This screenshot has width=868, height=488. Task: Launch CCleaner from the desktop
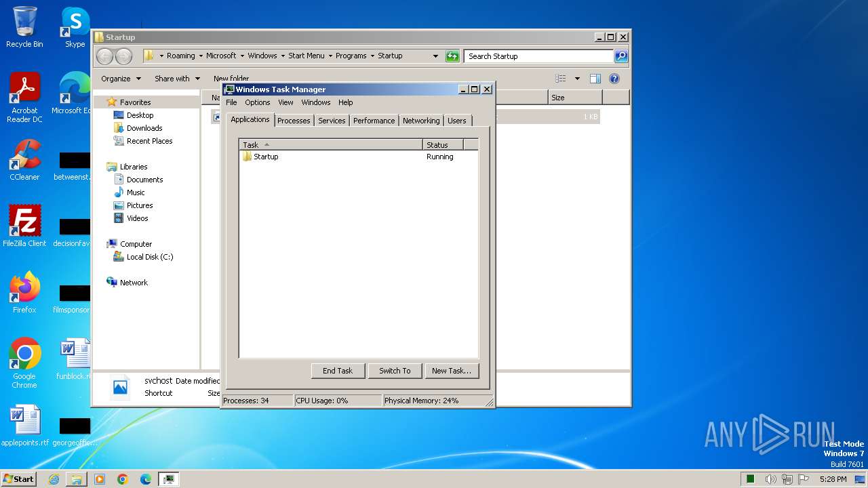click(x=24, y=160)
